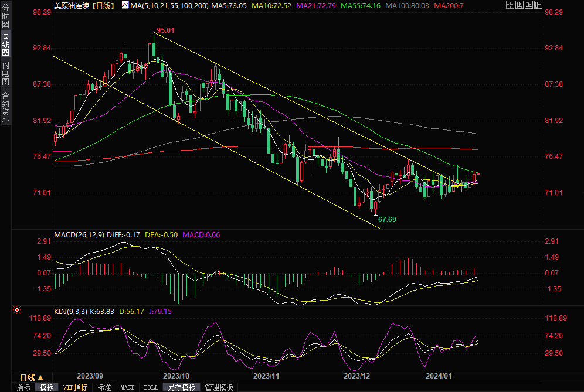Image resolution: width=584 pixels, height=392 pixels.
Task: Apply the MACD template button
Action: (127, 387)
